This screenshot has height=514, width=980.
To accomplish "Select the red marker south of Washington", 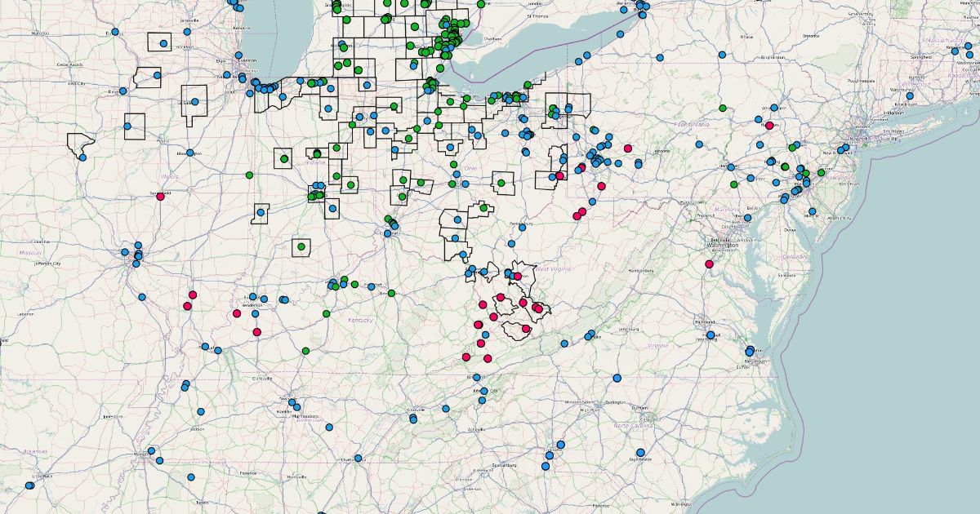I will coord(708,264).
